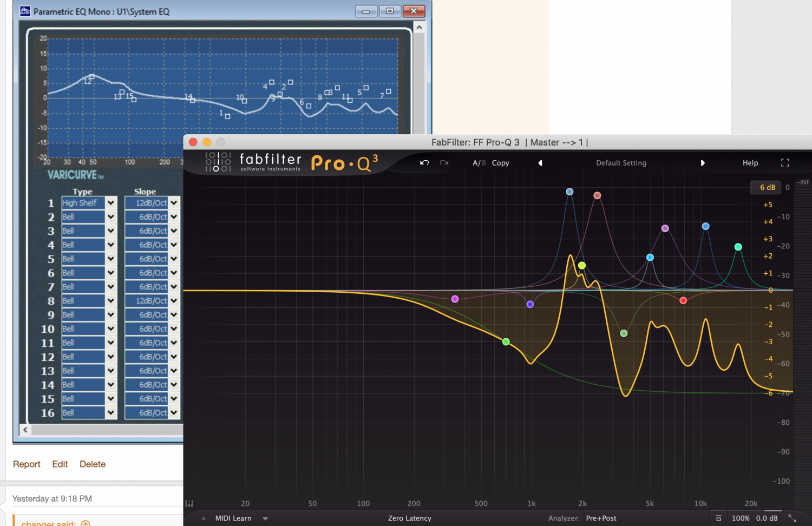Click band 12 handle in Parametric EQ graph
Viewport: 812px width, 526px height.
92,77
